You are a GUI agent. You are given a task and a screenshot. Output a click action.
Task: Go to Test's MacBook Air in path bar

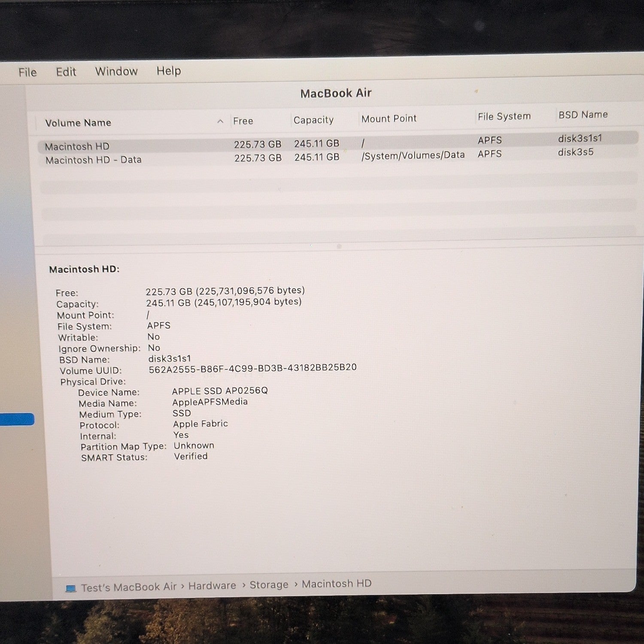[x=129, y=587]
